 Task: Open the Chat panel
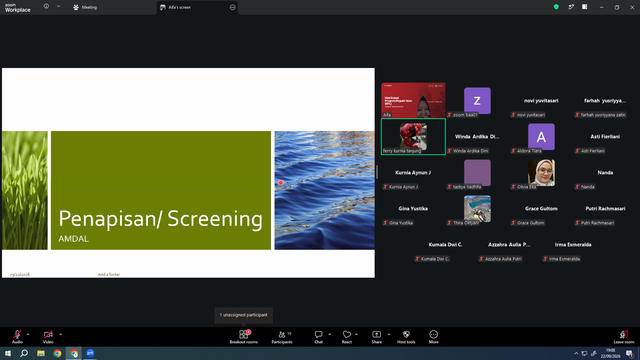pyautogui.click(x=318, y=337)
